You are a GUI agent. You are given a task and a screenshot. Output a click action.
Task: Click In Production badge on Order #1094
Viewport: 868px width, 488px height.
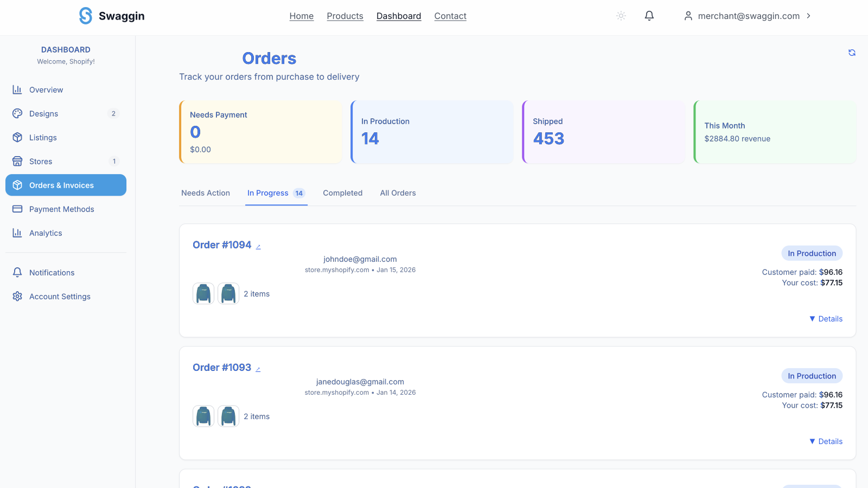[x=812, y=253]
